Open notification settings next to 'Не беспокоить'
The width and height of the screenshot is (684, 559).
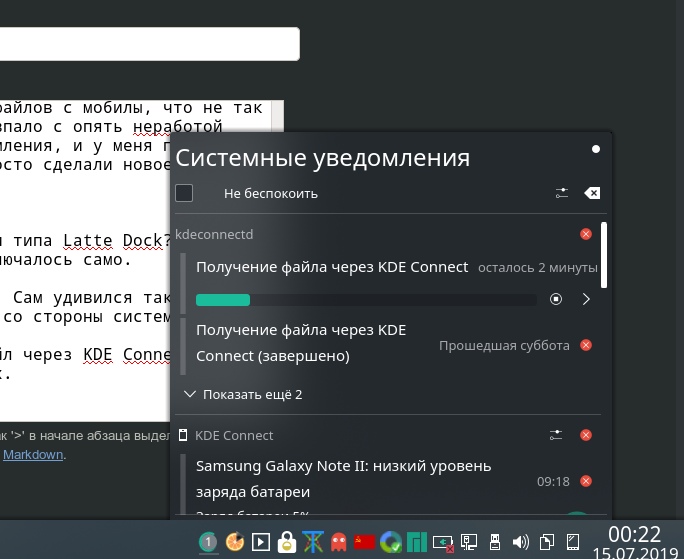[x=562, y=193]
